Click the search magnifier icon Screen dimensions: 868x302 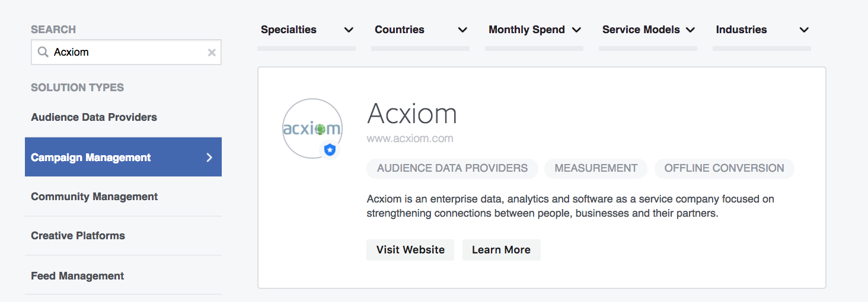pyautogui.click(x=43, y=52)
